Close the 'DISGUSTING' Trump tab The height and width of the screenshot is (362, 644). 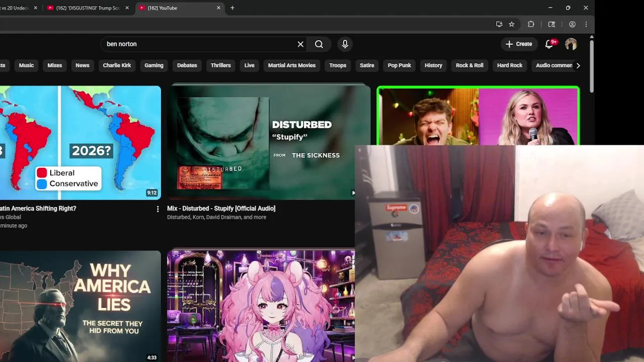127,8
